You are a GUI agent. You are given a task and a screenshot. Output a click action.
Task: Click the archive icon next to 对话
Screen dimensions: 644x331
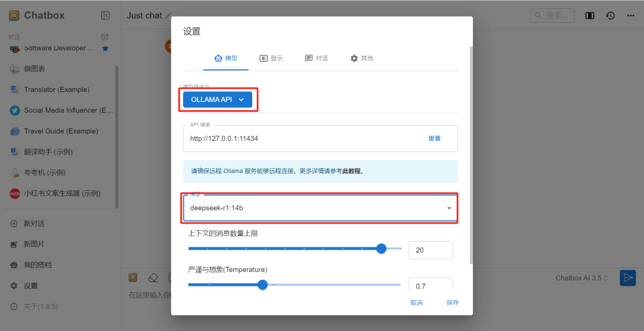coord(105,37)
